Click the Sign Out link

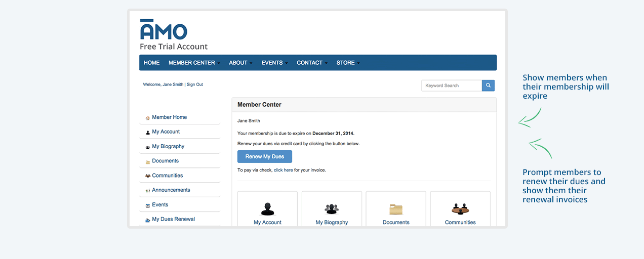click(195, 84)
